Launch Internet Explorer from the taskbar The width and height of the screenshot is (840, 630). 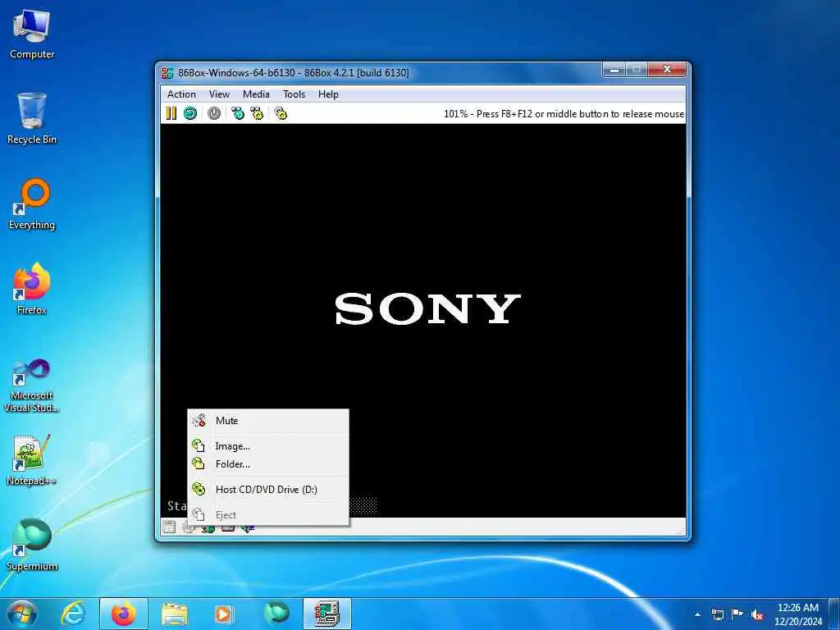[x=73, y=614]
